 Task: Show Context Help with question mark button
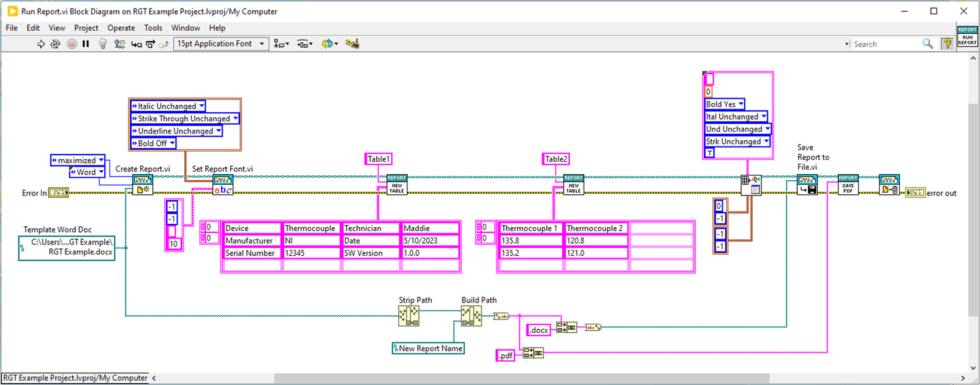948,44
